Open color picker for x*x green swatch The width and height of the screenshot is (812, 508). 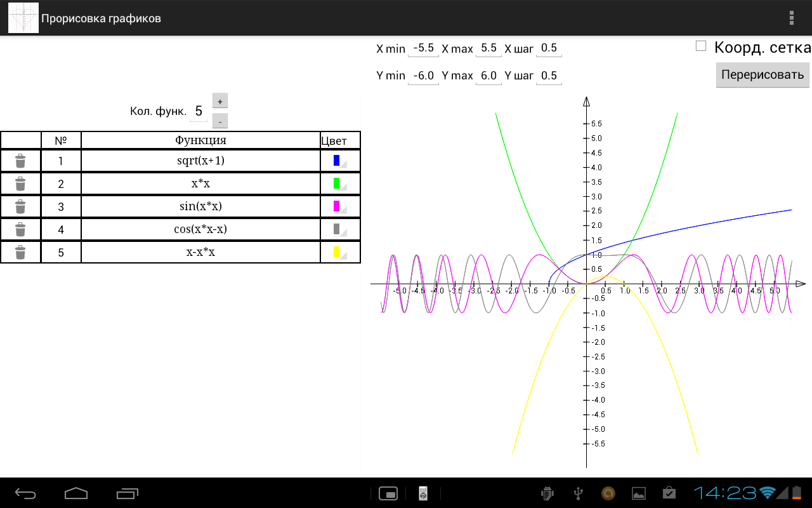(x=340, y=184)
